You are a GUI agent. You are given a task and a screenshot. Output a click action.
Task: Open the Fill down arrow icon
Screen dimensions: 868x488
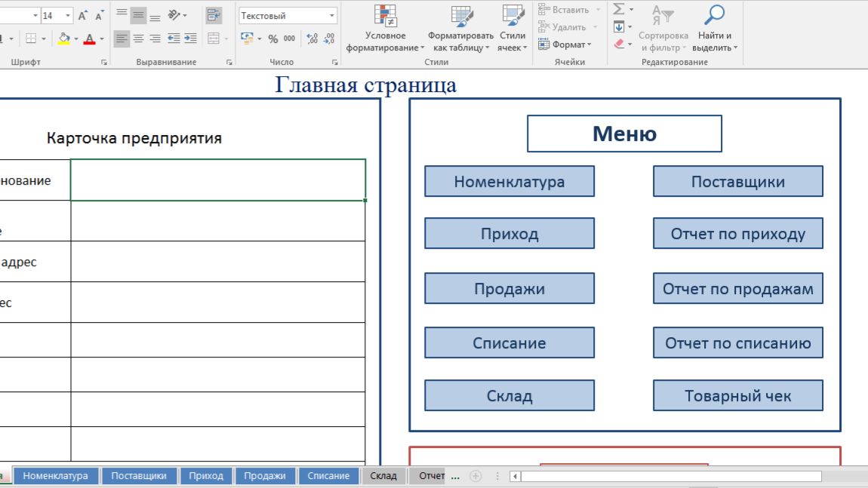pyautogui.click(x=619, y=26)
